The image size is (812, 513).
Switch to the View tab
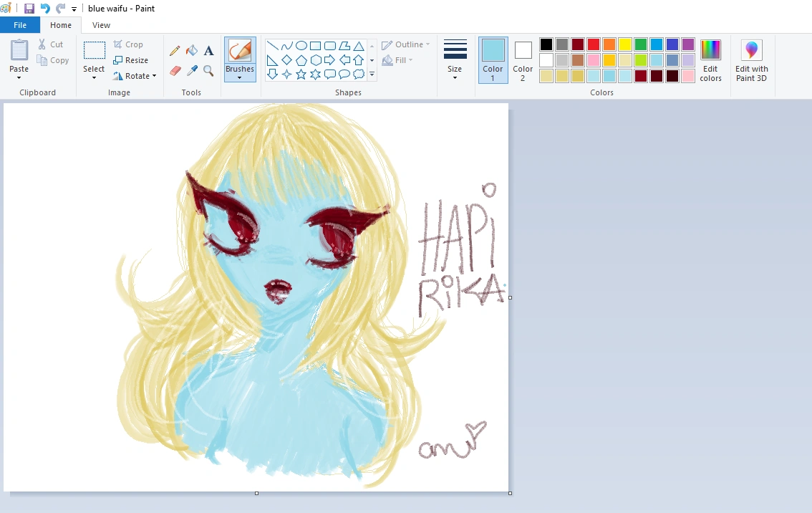[x=101, y=24]
